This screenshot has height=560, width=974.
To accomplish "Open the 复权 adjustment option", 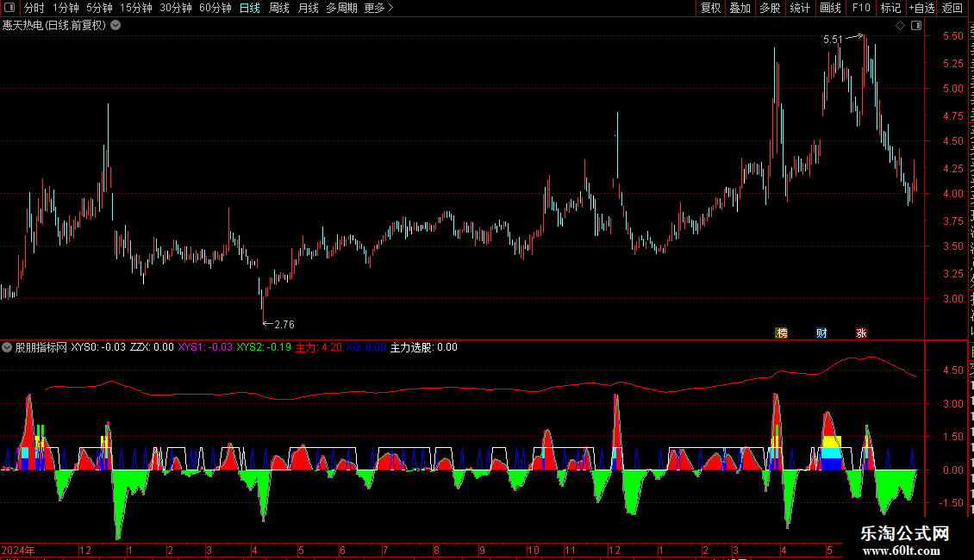I will (x=710, y=8).
